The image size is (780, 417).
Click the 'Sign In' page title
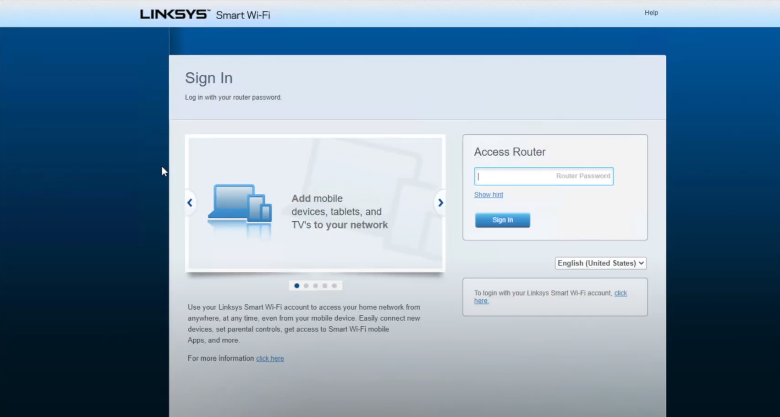[209, 78]
